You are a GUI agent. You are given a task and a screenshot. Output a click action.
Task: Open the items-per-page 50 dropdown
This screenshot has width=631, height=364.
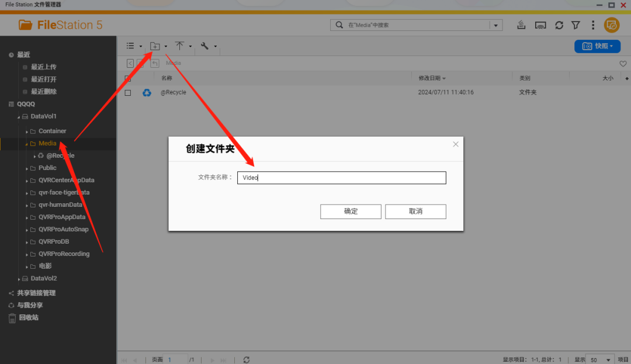click(x=601, y=360)
